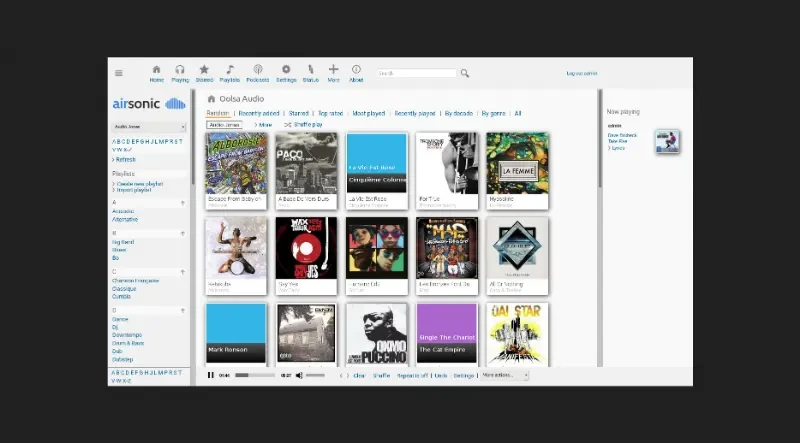
Task: Jump to top from section D
Action: [x=183, y=310]
